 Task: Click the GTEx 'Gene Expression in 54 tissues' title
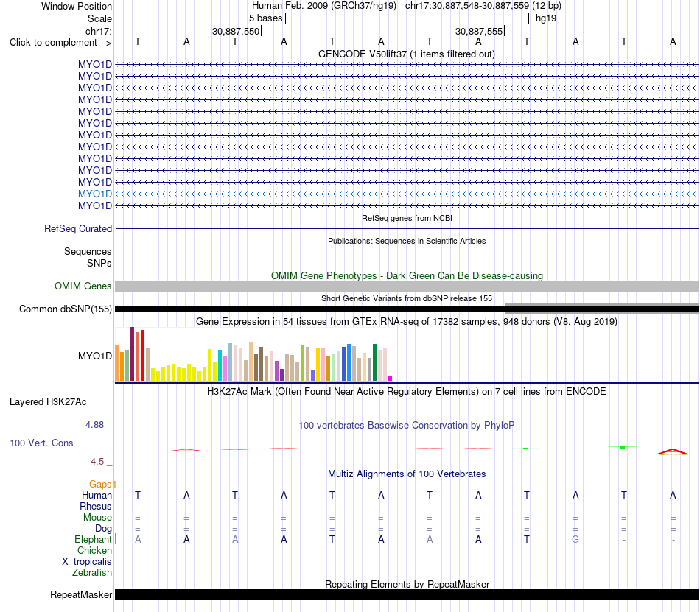(407, 322)
